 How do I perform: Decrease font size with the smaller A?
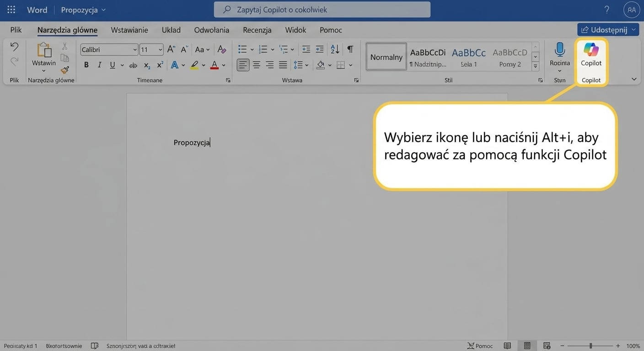184,49
